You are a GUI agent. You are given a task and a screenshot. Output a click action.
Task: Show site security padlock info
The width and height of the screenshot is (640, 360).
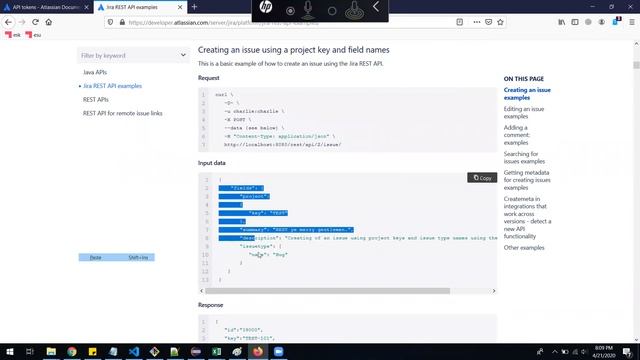tap(122, 22)
